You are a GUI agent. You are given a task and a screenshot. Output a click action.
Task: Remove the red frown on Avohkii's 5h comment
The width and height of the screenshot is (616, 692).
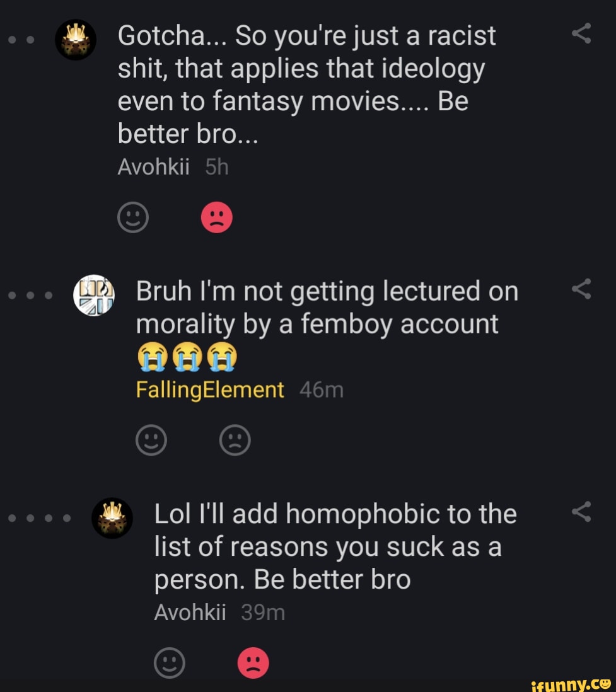216,219
